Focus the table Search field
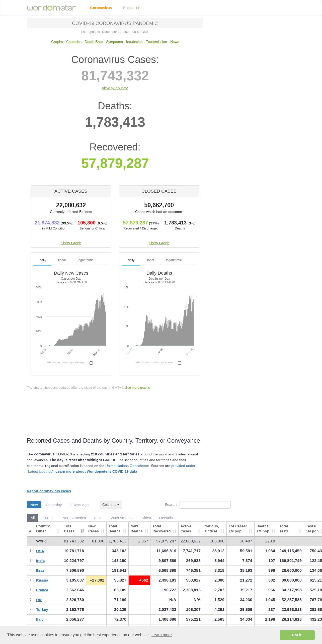 [205, 505]
